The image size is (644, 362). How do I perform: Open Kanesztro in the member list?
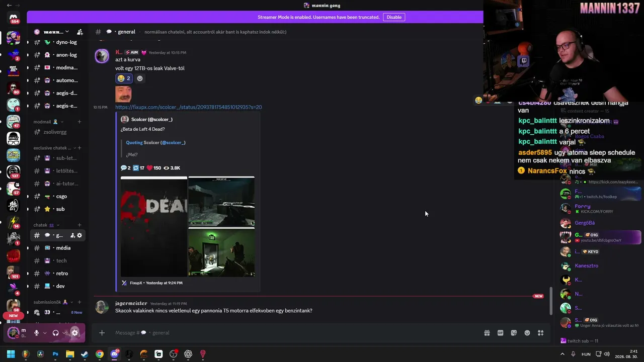pyautogui.click(x=587, y=265)
